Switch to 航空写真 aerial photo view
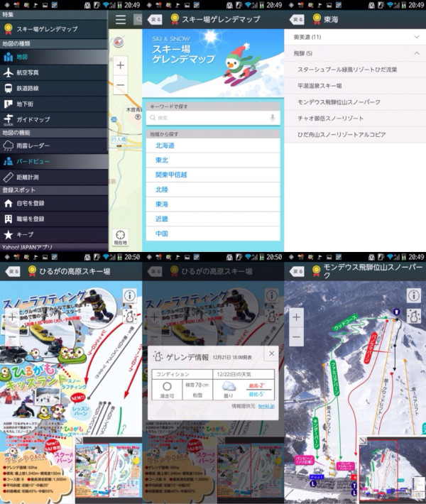The width and height of the screenshot is (426, 504). pyautogui.click(x=54, y=72)
